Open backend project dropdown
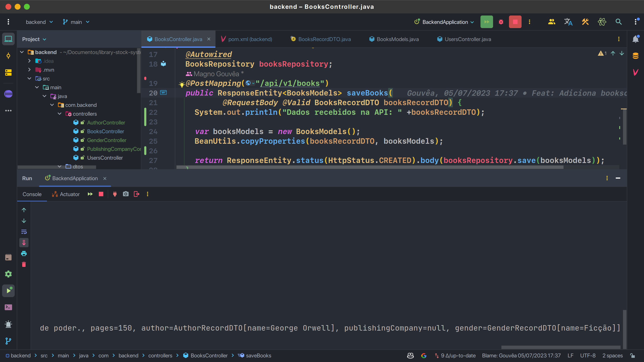 (x=39, y=22)
